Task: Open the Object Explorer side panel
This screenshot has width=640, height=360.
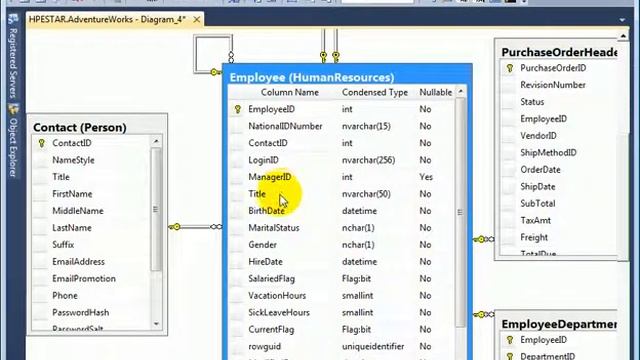Action: click(13, 141)
